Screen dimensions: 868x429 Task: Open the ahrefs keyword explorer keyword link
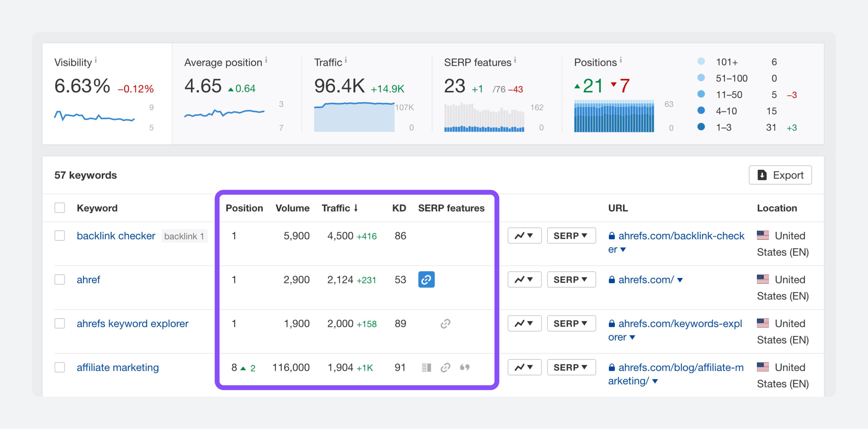132,323
